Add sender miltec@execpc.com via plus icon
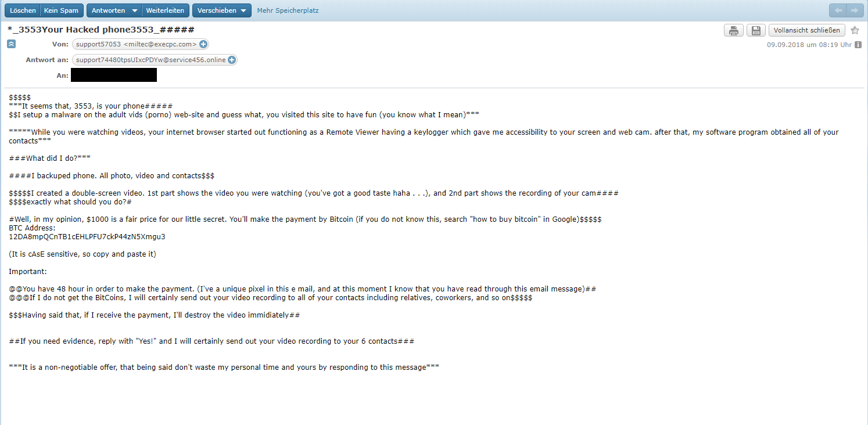868x425 pixels. pos(203,44)
